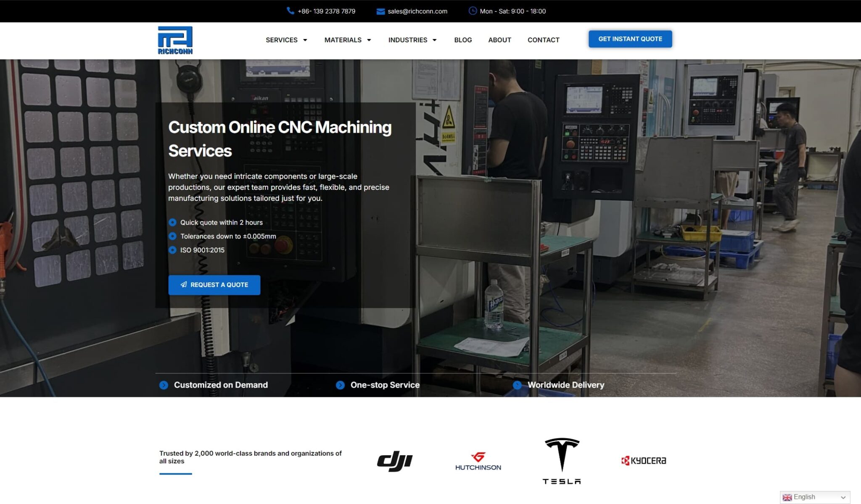Expand the Industries dropdown arrow
Viewport: 861px width, 504px height.
pyautogui.click(x=435, y=40)
